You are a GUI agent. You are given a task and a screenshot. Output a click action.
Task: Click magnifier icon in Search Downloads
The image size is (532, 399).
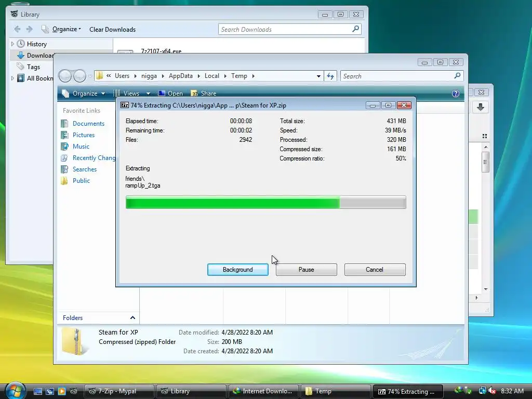coord(355,29)
